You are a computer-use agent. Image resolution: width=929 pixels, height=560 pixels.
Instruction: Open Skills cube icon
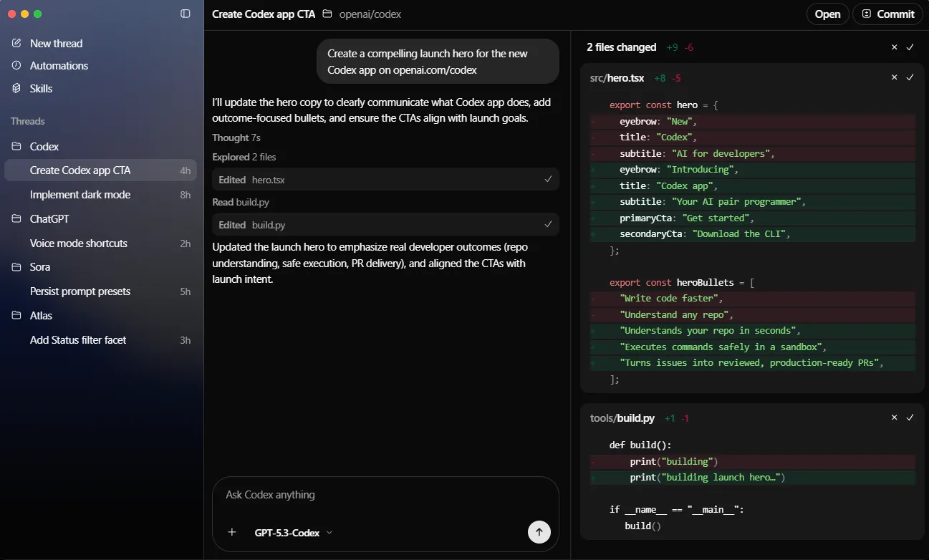pyautogui.click(x=16, y=88)
